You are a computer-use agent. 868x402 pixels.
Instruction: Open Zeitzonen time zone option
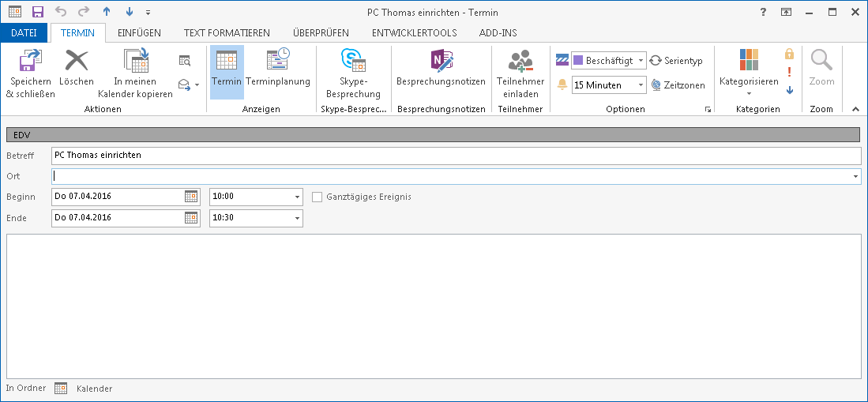pos(678,85)
